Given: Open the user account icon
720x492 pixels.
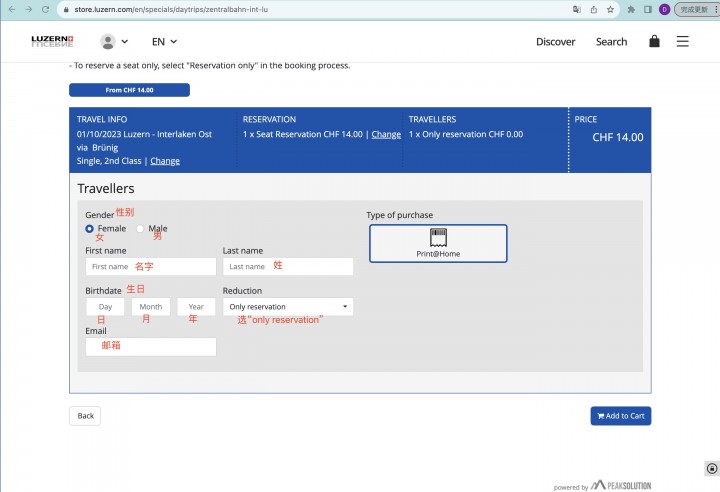Looking at the screenshot, I should 108,41.
